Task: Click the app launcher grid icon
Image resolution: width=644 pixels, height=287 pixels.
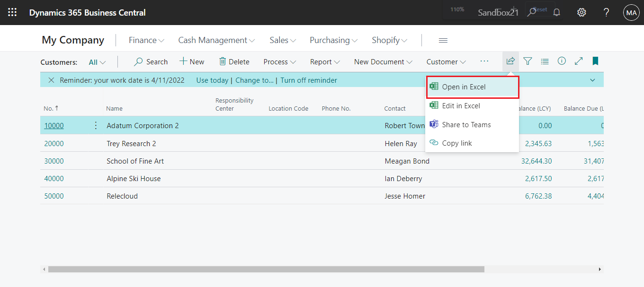Action: pos(12,12)
